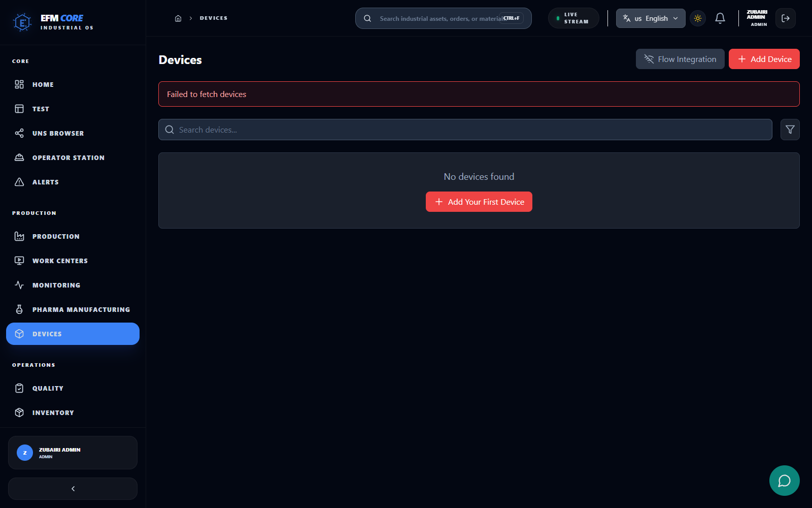Toggle light theme with sun icon
Image resolution: width=812 pixels, height=508 pixels.
click(x=698, y=18)
